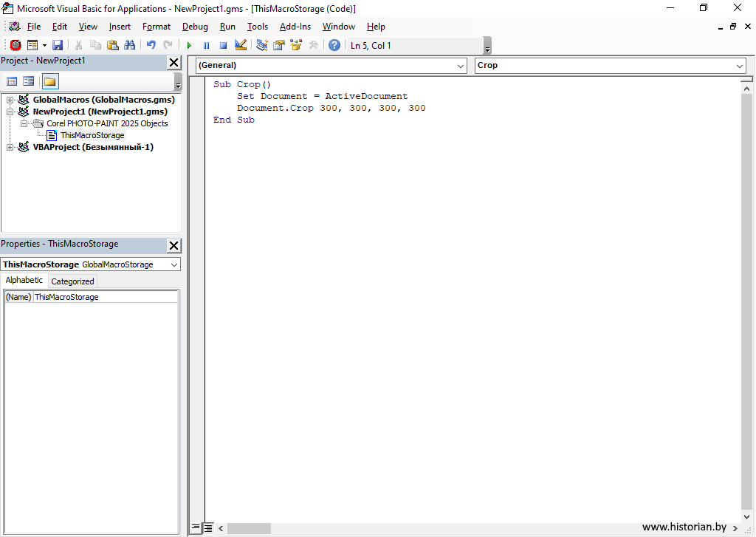
Task: Click the blue Help question mark icon
Action: (x=334, y=46)
